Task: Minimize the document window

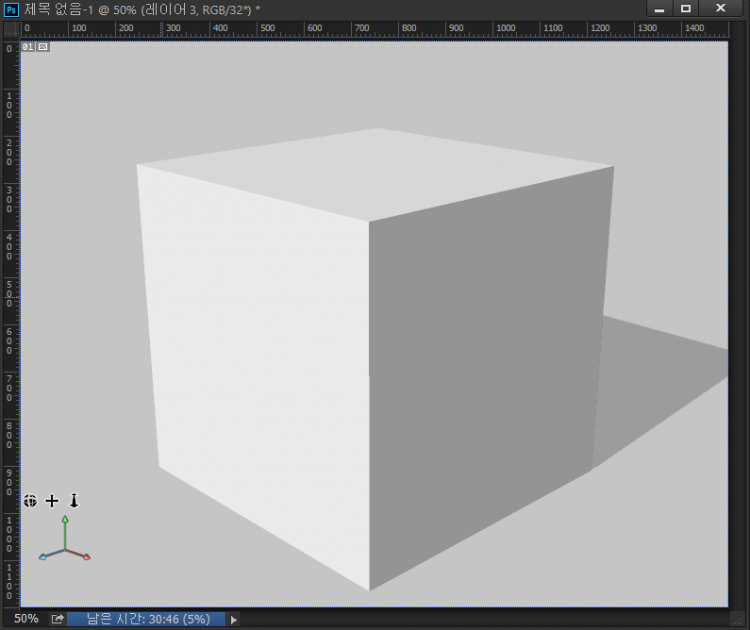Action: [660, 9]
